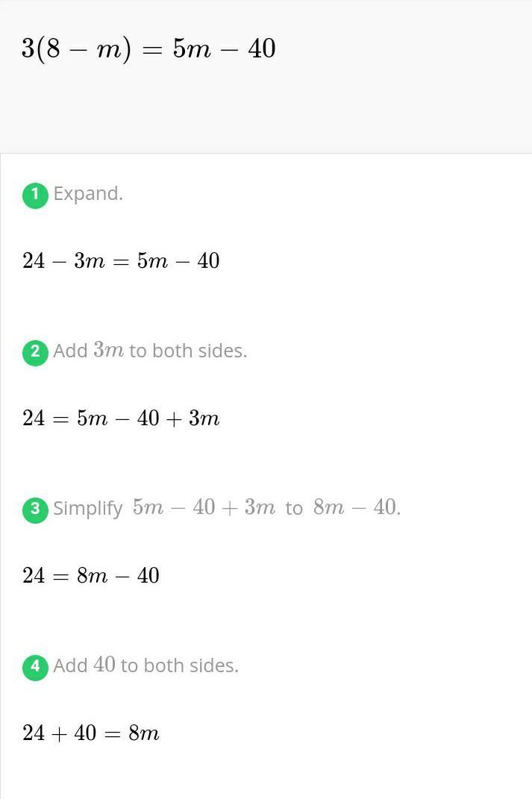Viewport: 532px width, 799px height.
Task: Click the green step 1 badge
Action: pos(35,195)
